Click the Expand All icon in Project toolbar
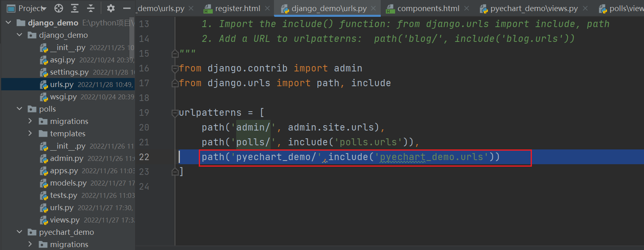Image resolution: width=644 pixels, height=250 pixels. (x=75, y=8)
